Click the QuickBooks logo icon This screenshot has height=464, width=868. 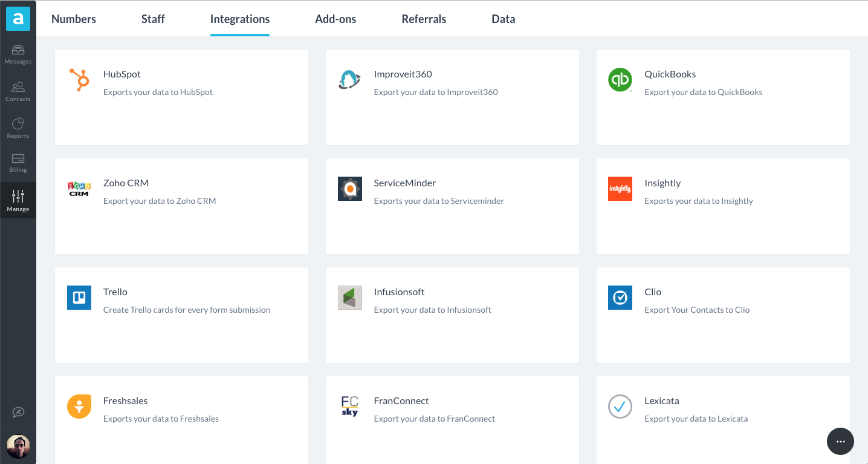tap(620, 80)
